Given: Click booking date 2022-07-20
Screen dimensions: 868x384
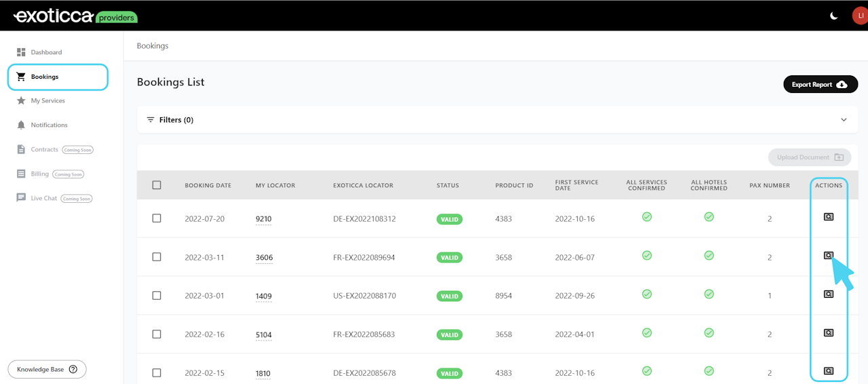Looking at the screenshot, I should tap(205, 219).
